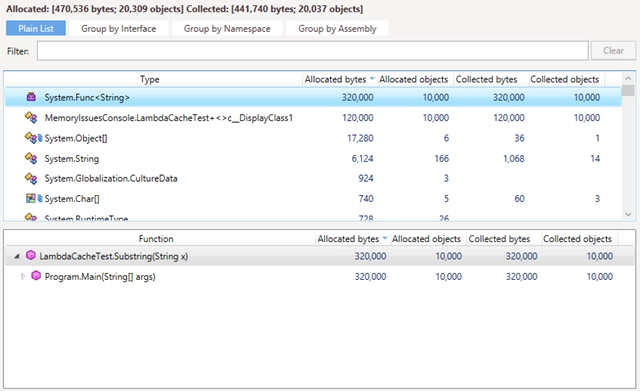The image size is (640, 391).
Task: Click the 740 allocated bytes value
Action: coord(366,199)
